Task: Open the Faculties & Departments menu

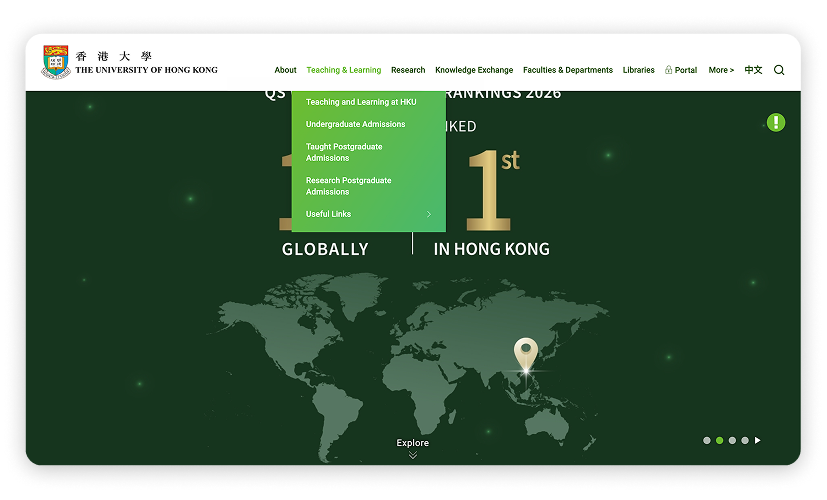Action: click(x=568, y=70)
